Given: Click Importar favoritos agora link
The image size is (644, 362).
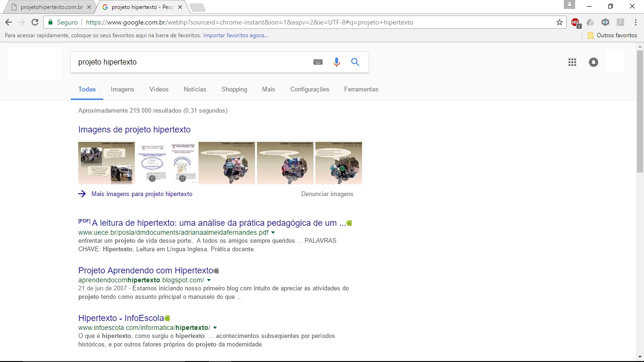Looking at the screenshot, I should point(235,35).
